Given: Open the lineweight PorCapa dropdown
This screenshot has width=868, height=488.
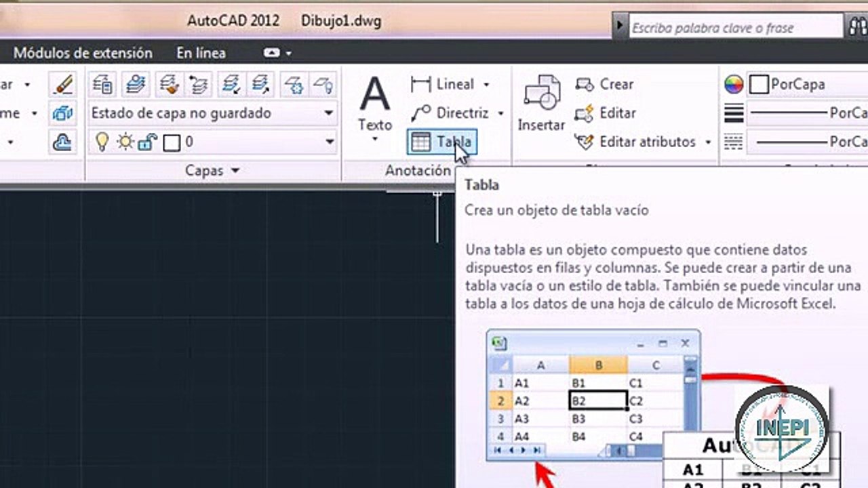Looking at the screenshot, I should (808, 113).
